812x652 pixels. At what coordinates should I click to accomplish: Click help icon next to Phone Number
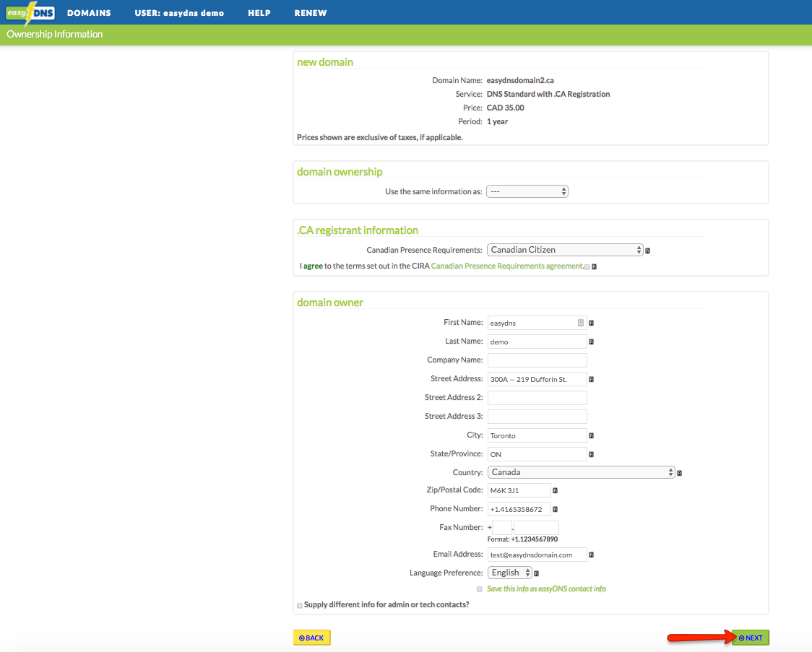pyautogui.click(x=555, y=509)
